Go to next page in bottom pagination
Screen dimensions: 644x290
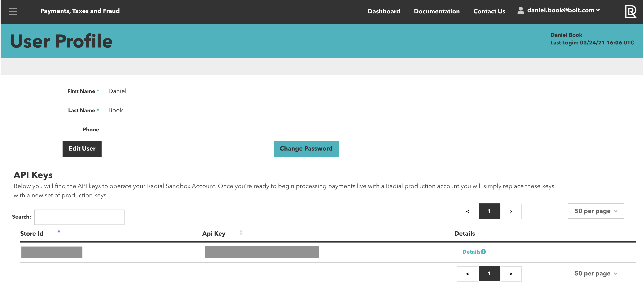pyautogui.click(x=511, y=274)
